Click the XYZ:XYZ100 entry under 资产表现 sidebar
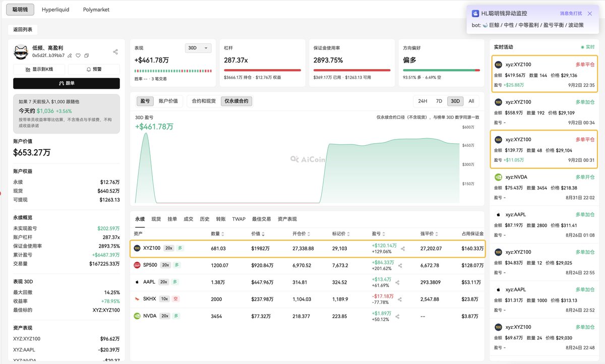This screenshot has width=605, height=364. (x=67, y=339)
